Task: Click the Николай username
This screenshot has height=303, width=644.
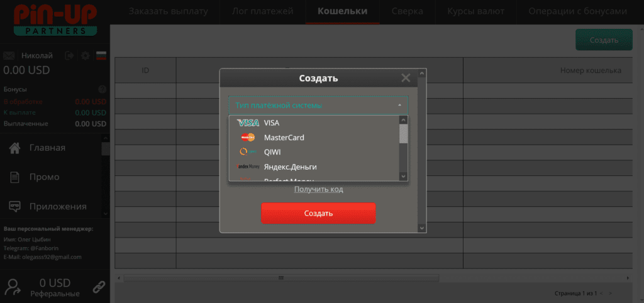Action: [x=37, y=55]
